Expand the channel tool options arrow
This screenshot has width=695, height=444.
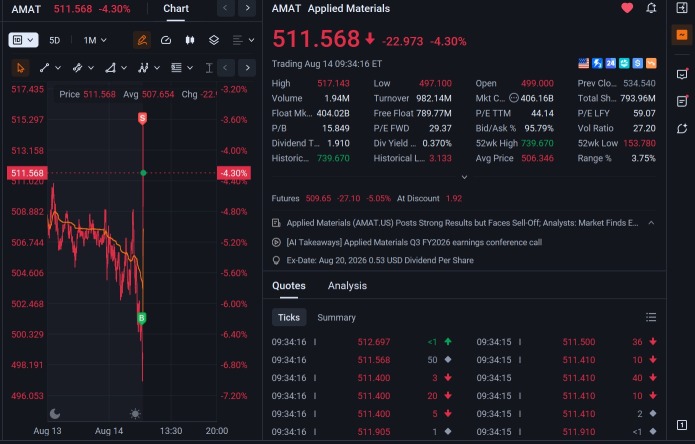coord(91,68)
